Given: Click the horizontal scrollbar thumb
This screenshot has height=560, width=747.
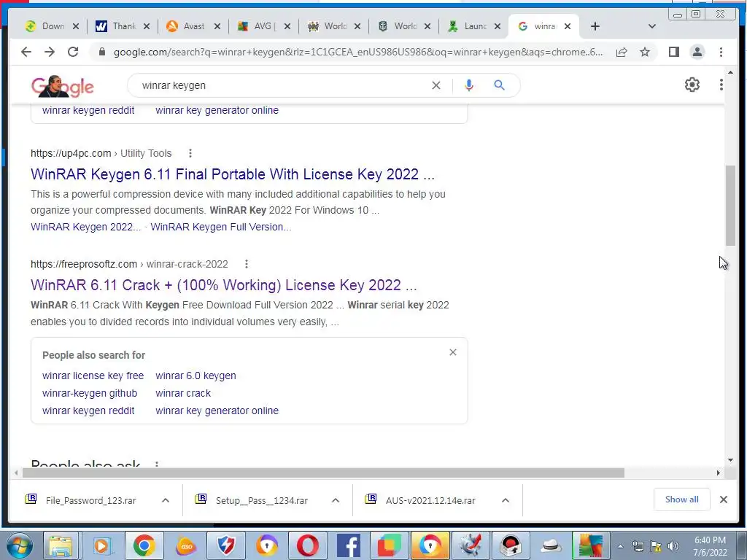Looking at the screenshot, I should pyautogui.click(x=323, y=472).
